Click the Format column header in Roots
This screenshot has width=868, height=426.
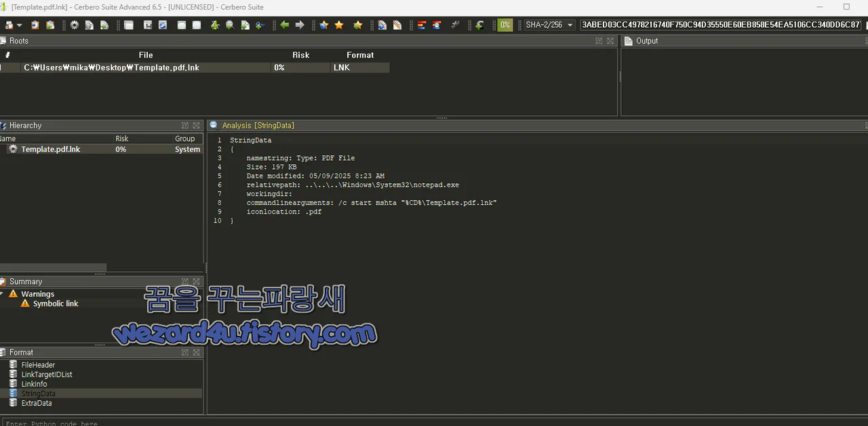coord(360,55)
